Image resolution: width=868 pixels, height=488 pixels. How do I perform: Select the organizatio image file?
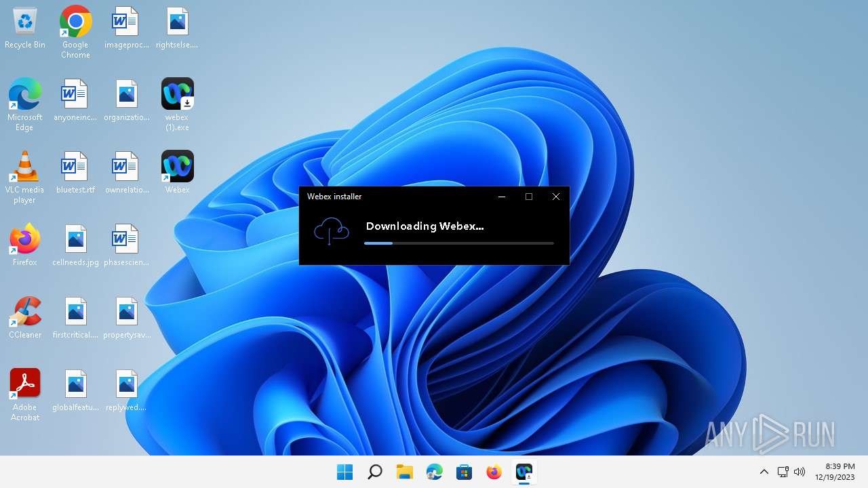(x=126, y=102)
